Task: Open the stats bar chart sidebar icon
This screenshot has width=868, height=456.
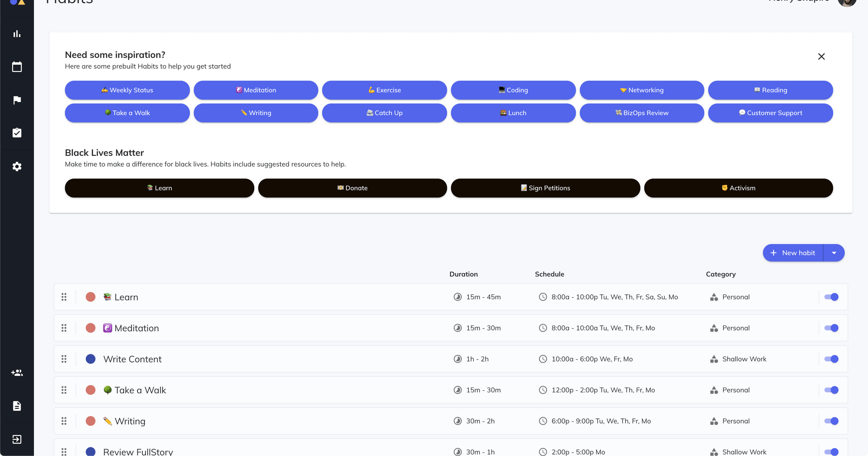Action: [17, 34]
